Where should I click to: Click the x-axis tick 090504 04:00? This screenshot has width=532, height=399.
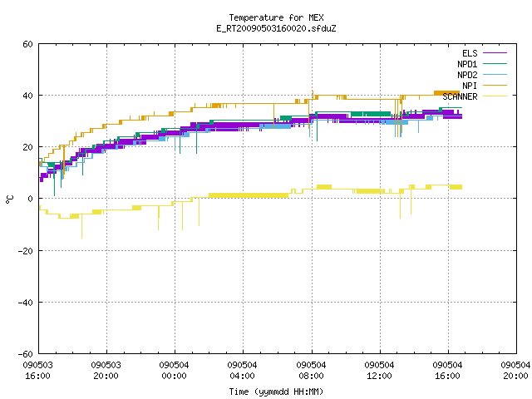point(243,371)
